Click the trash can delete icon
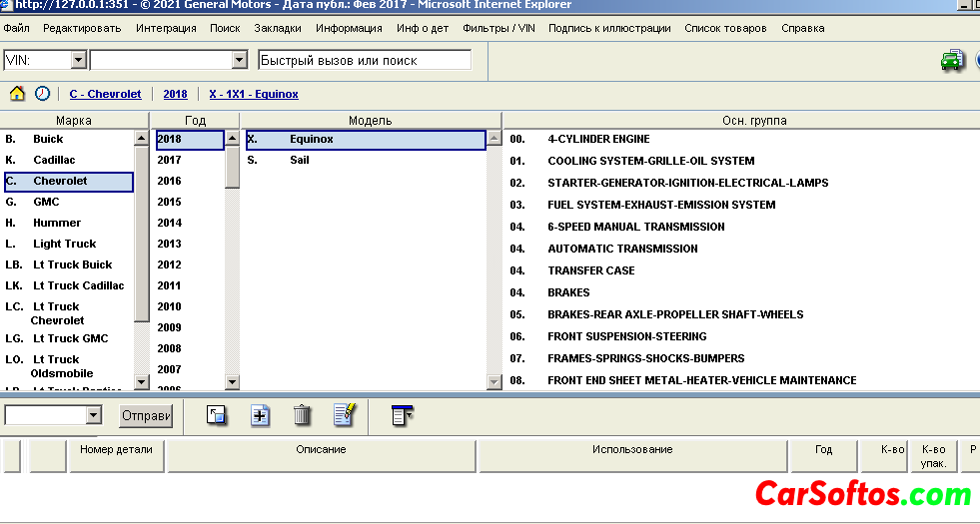This screenshot has width=980, height=524. click(302, 415)
